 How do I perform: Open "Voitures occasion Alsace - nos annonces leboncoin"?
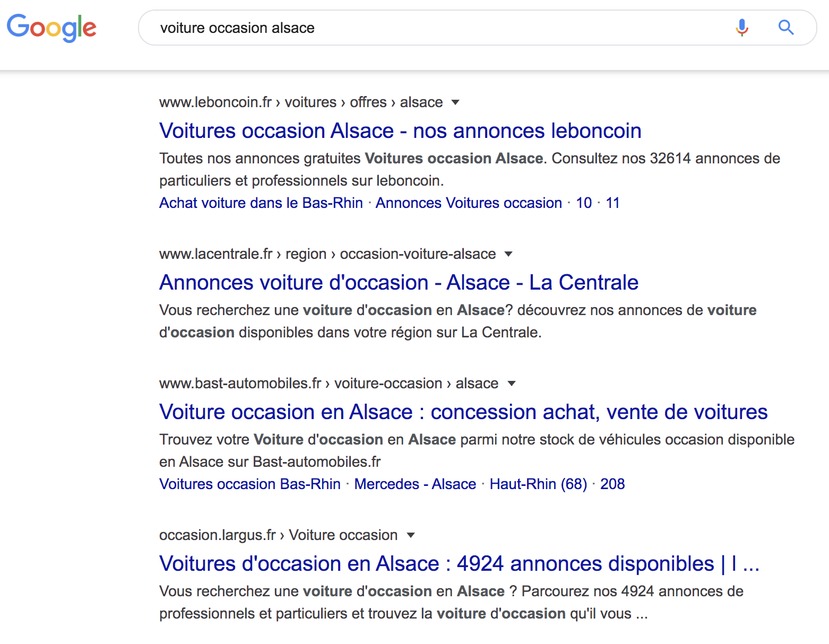coord(400,131)
